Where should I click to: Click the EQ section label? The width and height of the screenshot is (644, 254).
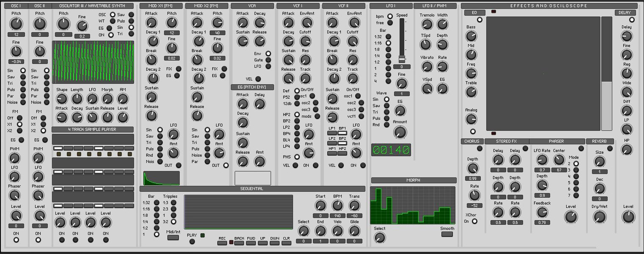coord(474,13)
